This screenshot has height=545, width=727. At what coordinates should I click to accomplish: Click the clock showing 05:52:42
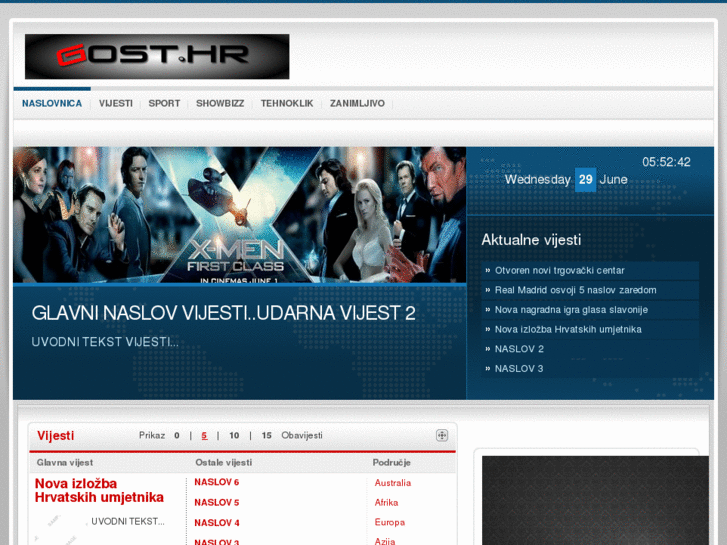(666, 162)
